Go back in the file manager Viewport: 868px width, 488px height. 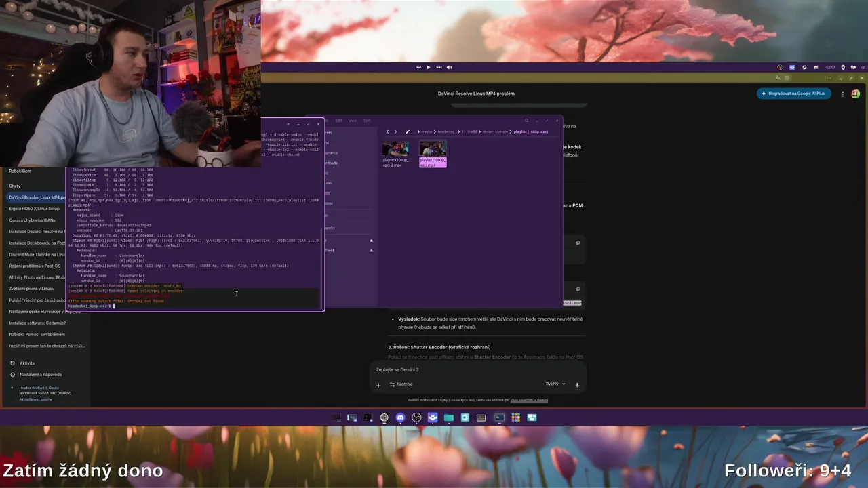tap(388, 131)
